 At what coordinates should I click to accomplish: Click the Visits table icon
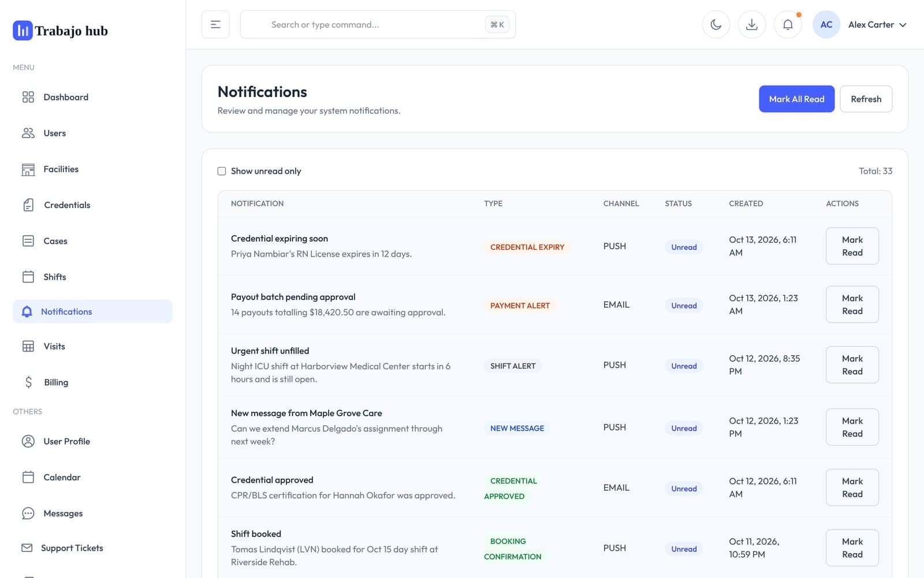click(x=28, y=346)
